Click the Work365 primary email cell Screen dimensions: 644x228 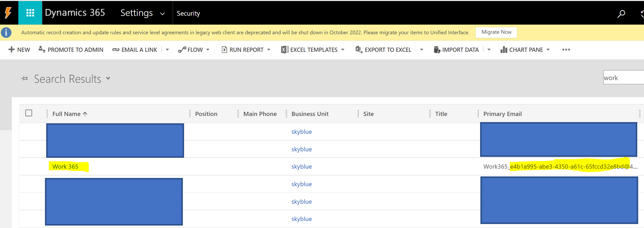coord(560,167)
